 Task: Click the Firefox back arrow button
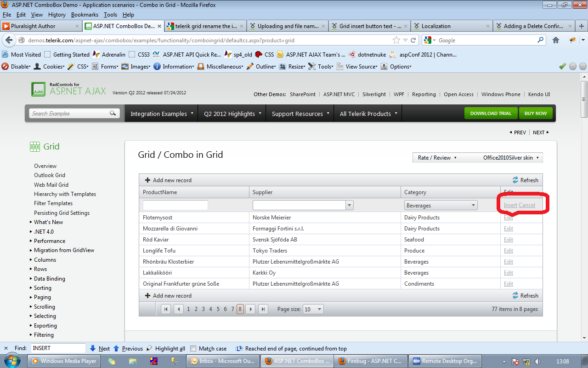[9, 40]
